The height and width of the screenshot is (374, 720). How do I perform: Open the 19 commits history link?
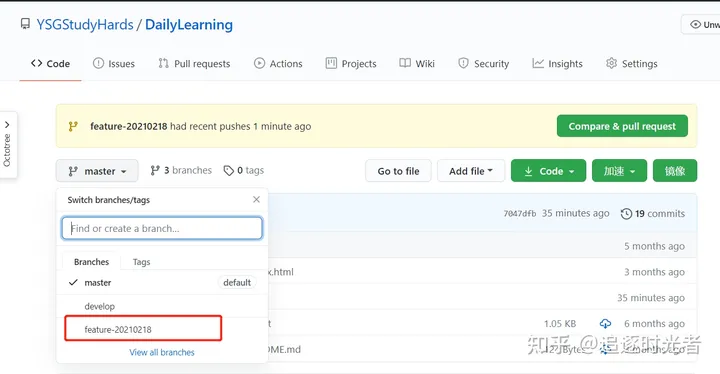pyautogui.click(x=652, y=214)
